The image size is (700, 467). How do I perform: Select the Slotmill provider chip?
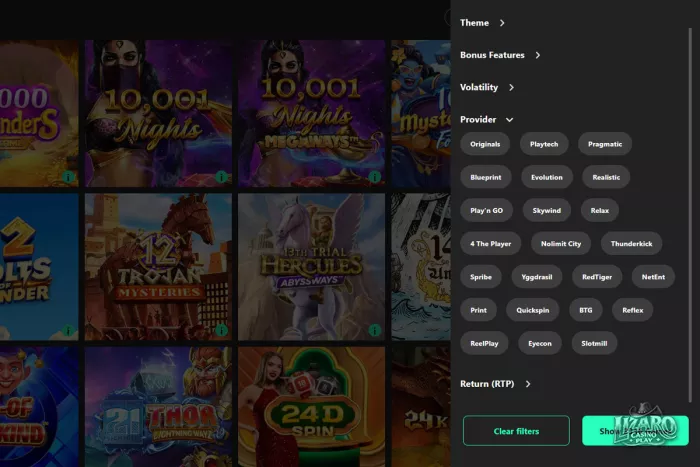tap(594, 343)
